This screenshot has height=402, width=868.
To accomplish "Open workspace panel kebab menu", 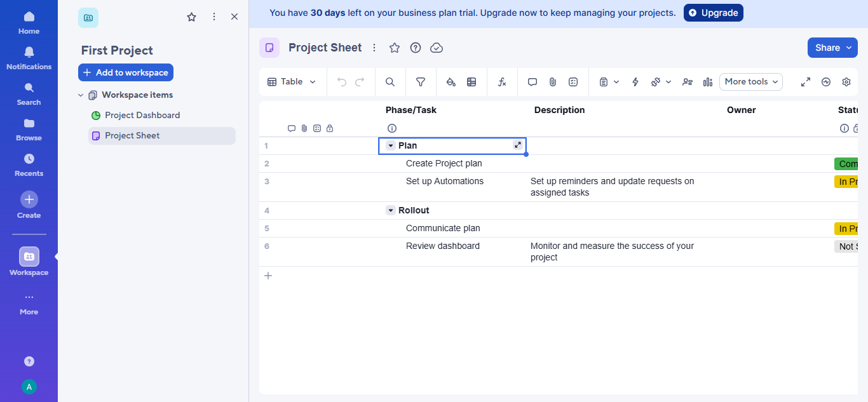I will pos(214,17).
